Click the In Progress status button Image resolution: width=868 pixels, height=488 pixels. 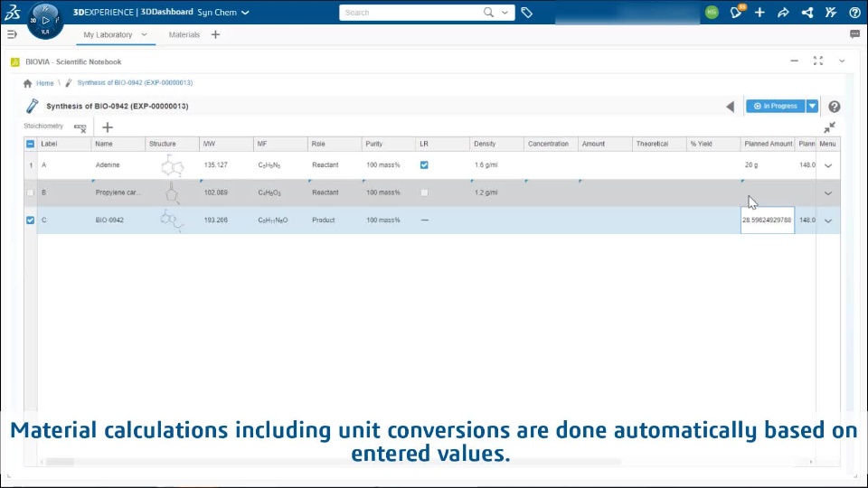tap(776, 107)
